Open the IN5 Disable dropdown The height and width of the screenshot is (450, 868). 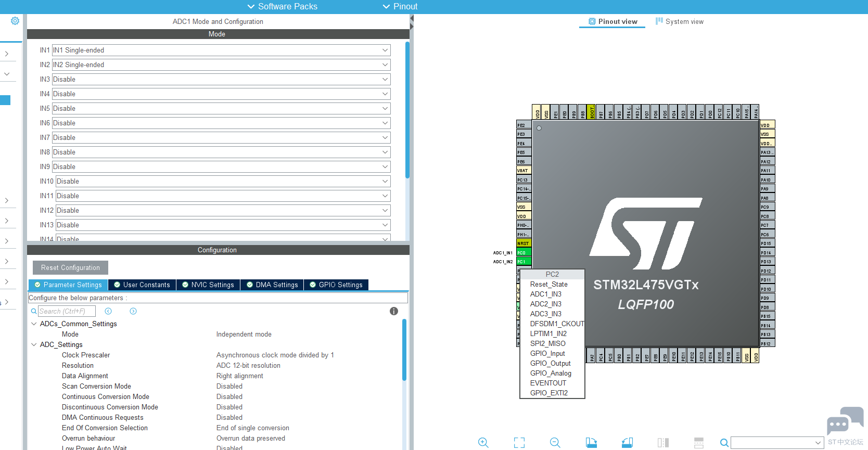point(221,109)
